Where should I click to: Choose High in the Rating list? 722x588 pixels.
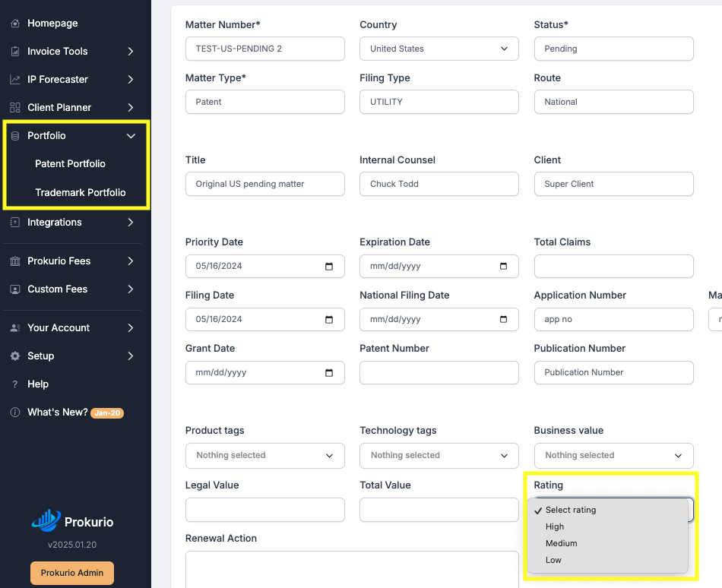(x=555, y=526)
